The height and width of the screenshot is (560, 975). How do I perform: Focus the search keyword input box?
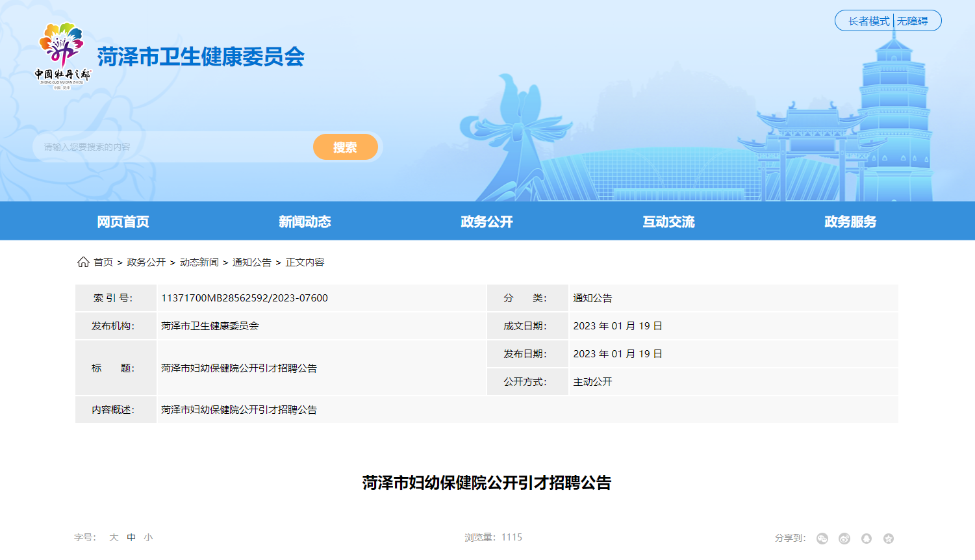[172, 147]
